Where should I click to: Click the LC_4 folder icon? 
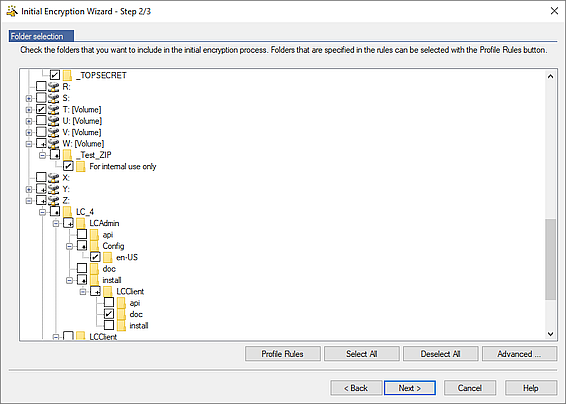click(x=67, y=212)
